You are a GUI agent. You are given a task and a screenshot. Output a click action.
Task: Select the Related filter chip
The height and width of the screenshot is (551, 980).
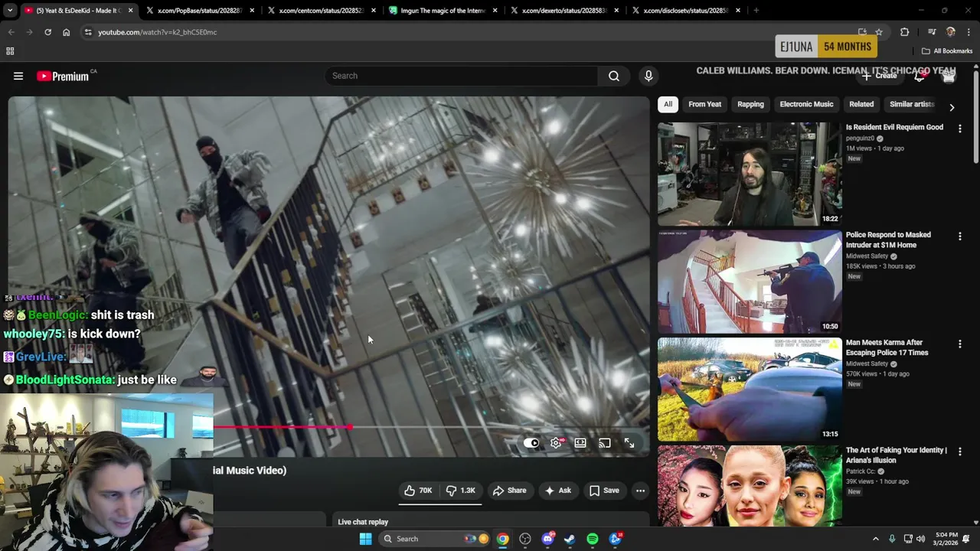pyautogui.click(x=861, y=104)
